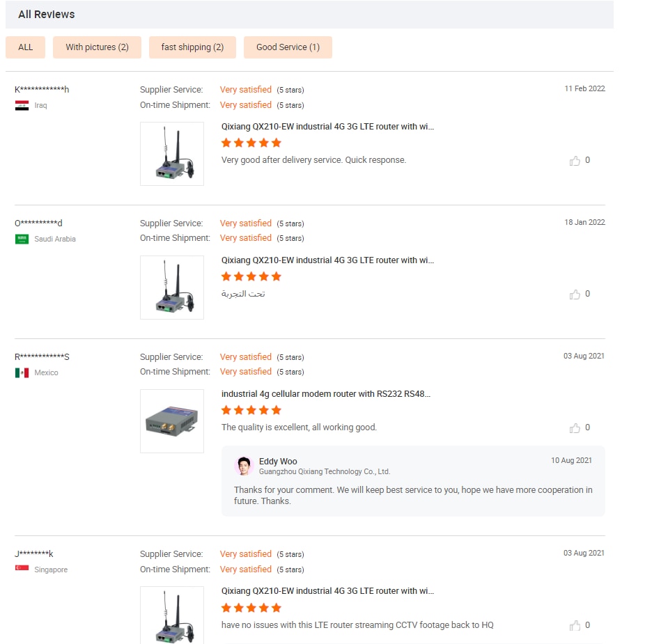Like the Iraq reviewer's review with thumbs-up
The height and width of the screenshot is (644, 645).
[x=575, y=161]
